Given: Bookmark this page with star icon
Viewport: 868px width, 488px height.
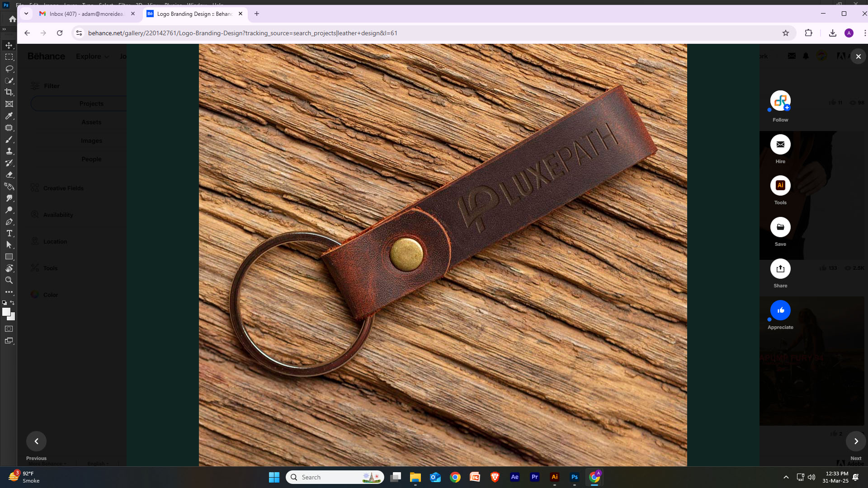Looking at the screenshot, I should 786,33.
